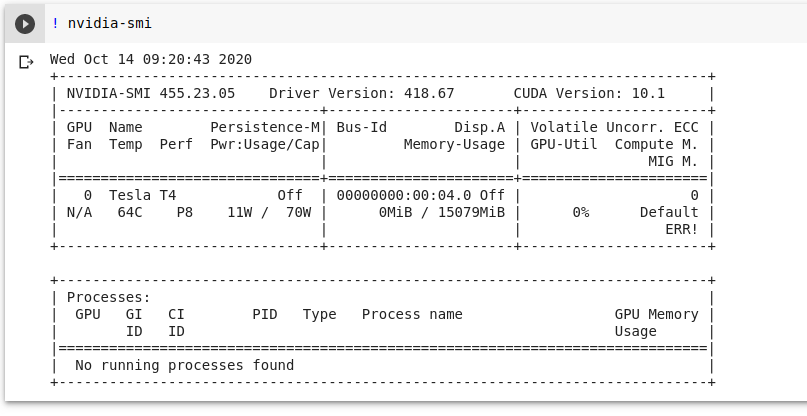
Task: Click the Processes: section heading
Action: click(x=108, y=297)
